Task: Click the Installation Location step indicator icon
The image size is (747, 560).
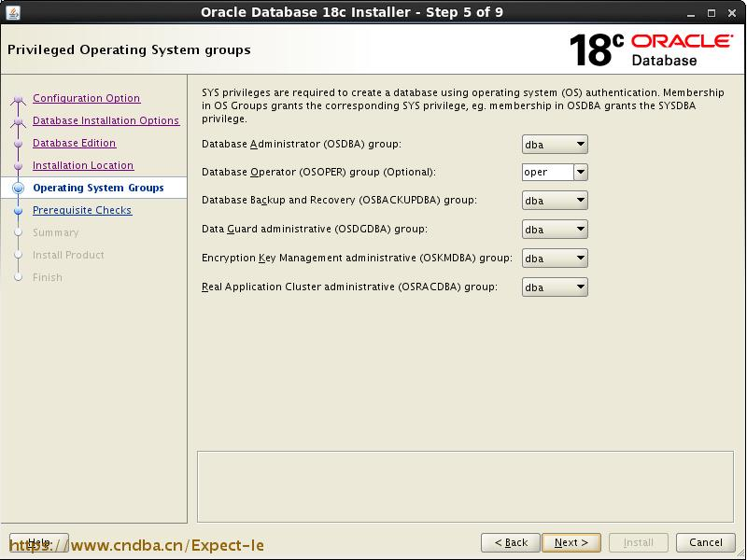Action: pyautogui.click(x=20, y=165)
